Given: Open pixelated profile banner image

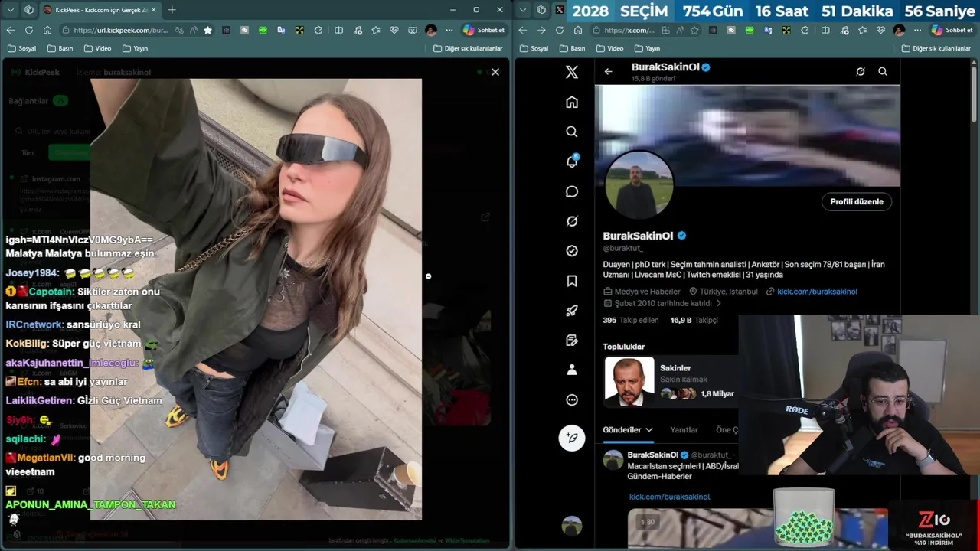Looking at the screenshot, I should coord(747,135).
